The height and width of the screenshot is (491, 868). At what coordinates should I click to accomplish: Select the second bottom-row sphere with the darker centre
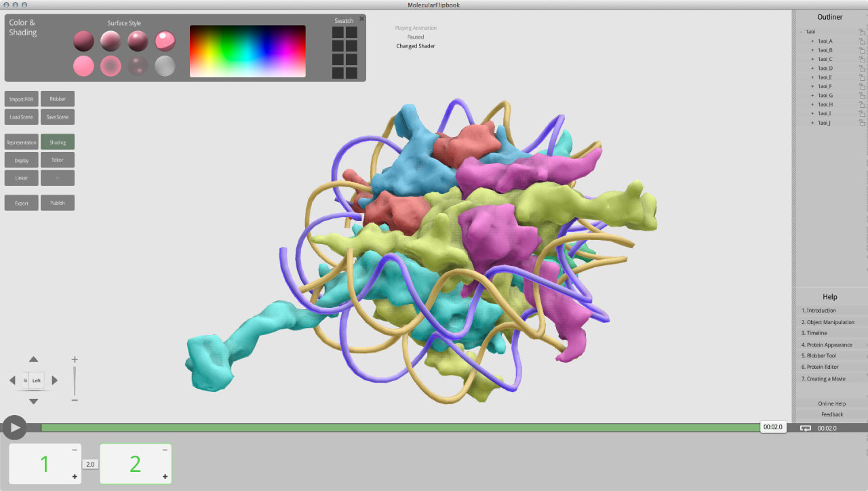coord(111,66)
